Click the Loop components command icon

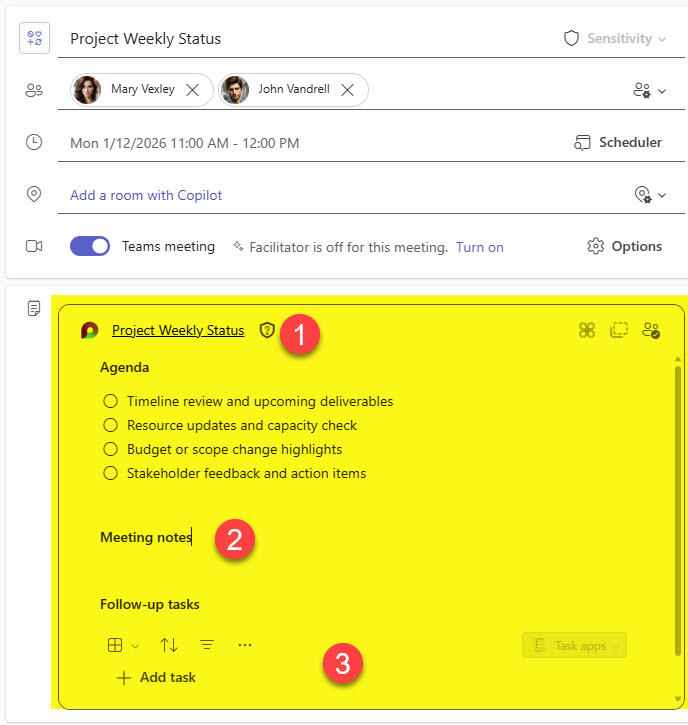click(x=587, y=330)
